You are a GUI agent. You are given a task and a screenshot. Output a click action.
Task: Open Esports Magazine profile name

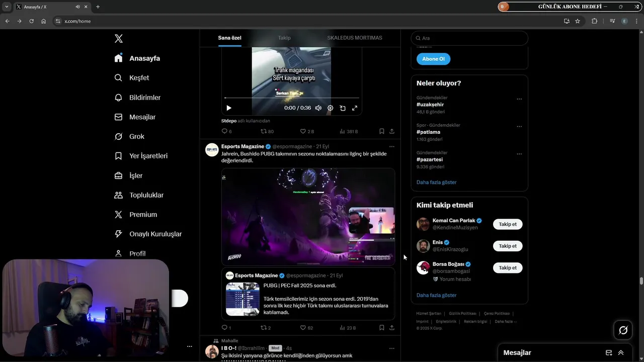(243, 146)
